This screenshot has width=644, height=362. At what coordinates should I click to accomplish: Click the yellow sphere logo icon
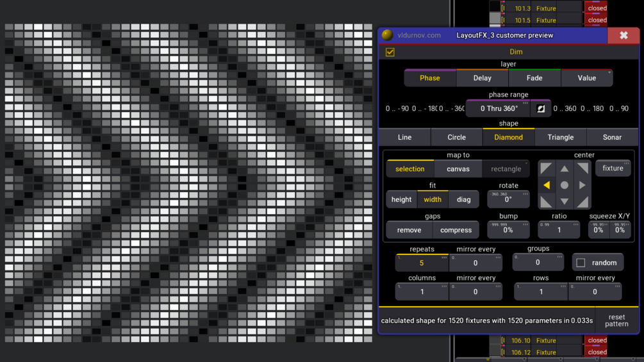(387, 35)
